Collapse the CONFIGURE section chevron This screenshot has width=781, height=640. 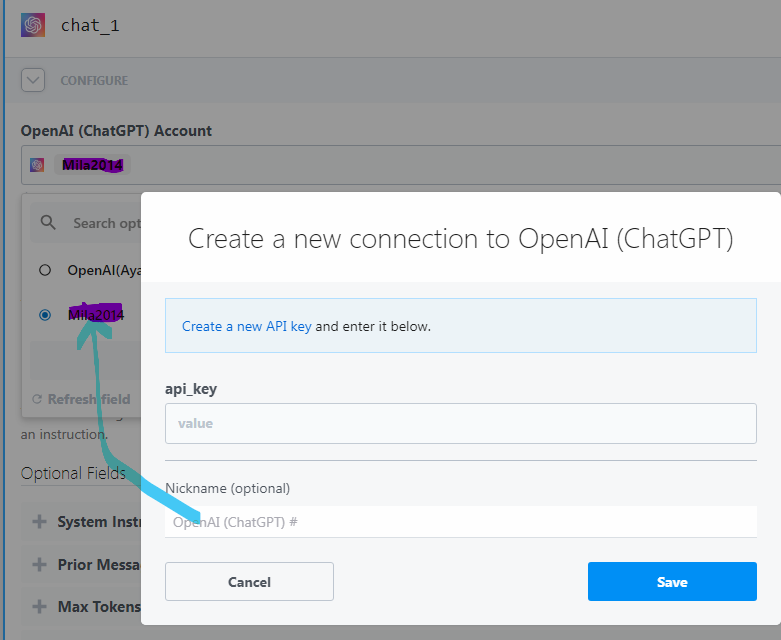[x=33, y=80]
